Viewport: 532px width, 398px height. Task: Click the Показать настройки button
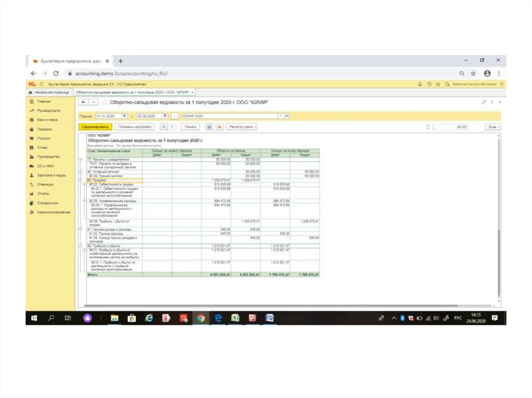(x=135, y=127)
